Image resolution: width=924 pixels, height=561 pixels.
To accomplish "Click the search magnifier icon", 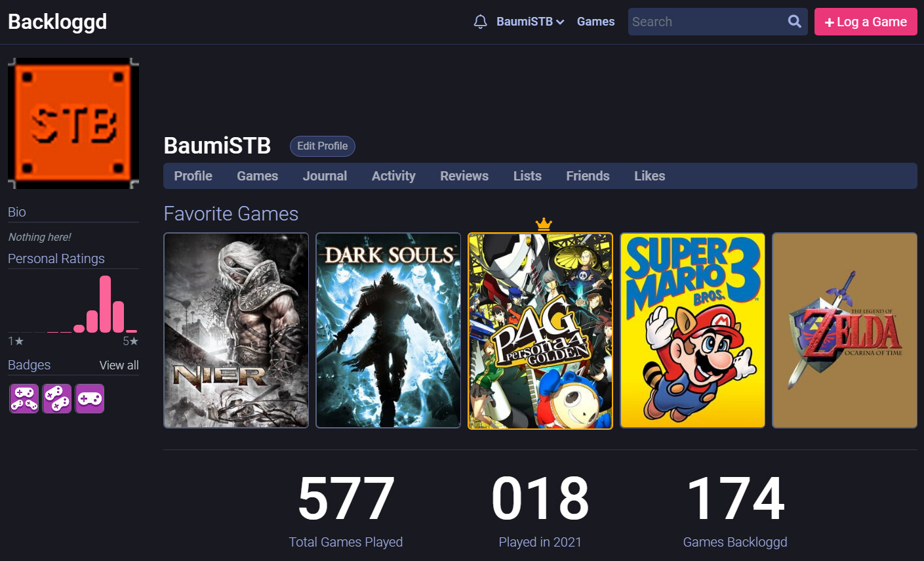I will [x=794, y=22].
